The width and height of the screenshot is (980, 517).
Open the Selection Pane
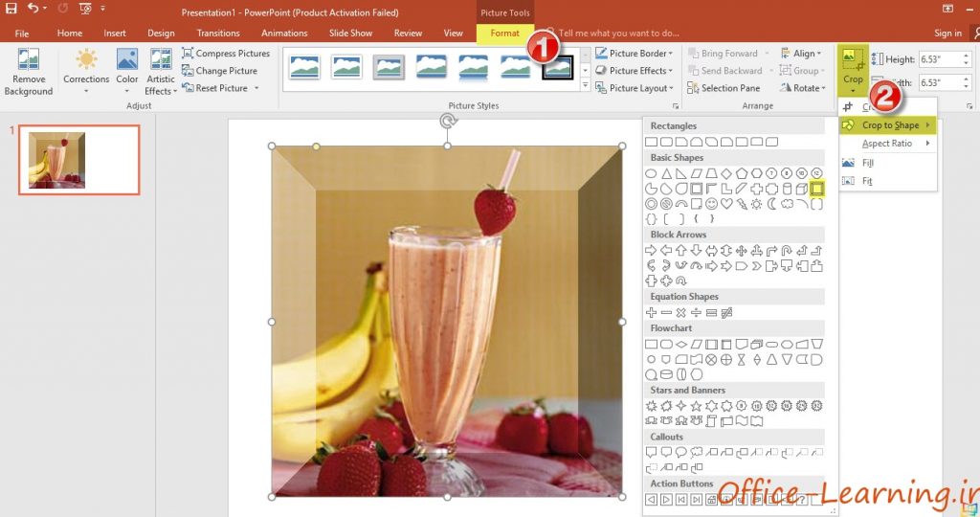tap(724, 88)
